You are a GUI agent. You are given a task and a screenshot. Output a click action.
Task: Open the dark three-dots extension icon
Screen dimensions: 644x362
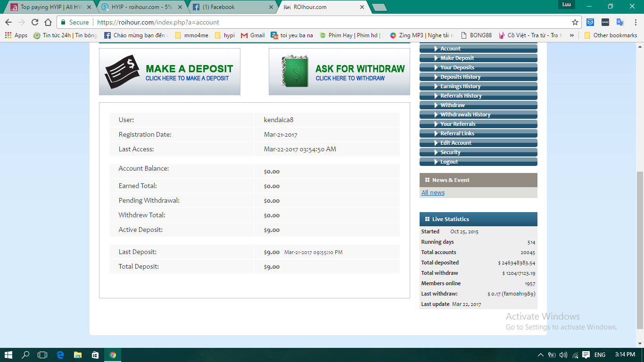tap(605, 22)
